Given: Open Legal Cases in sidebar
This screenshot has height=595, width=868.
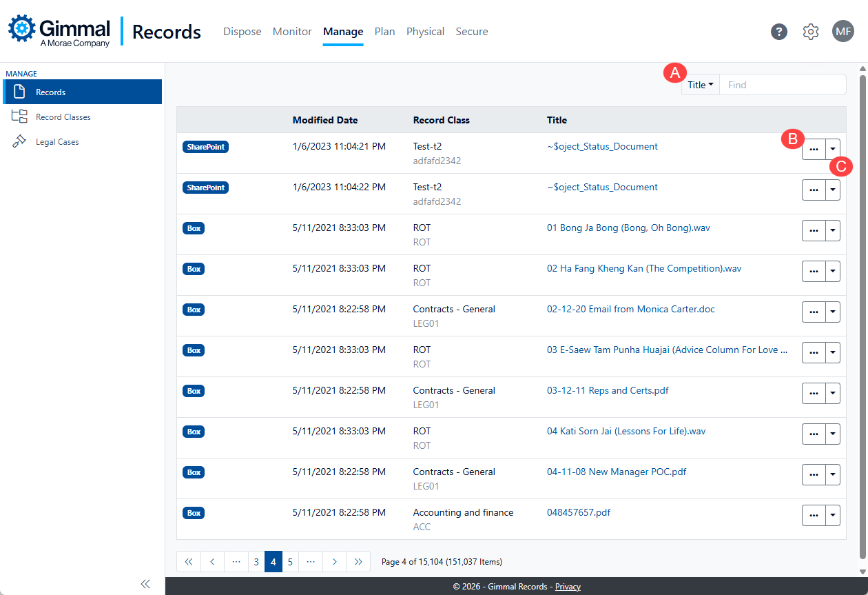Looking at the screenshot, I should tap(57, 142).
